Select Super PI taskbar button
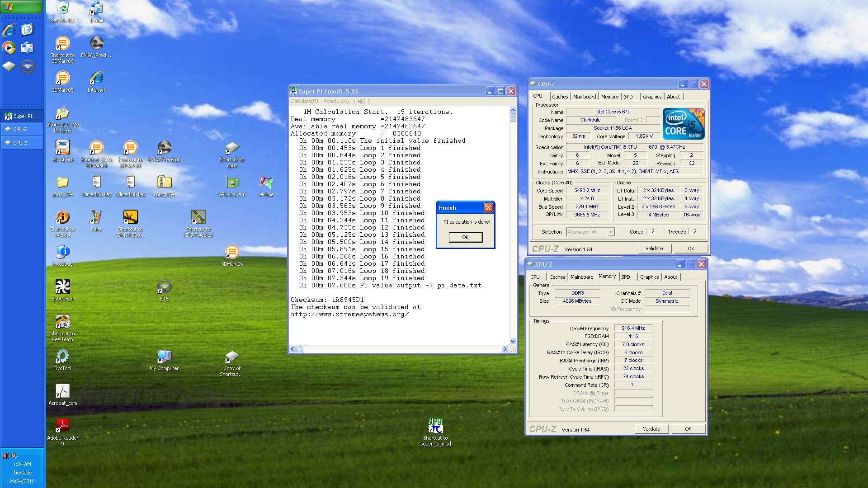The width and height of the screenshot is (868, 488). click(x=22, y=116)
